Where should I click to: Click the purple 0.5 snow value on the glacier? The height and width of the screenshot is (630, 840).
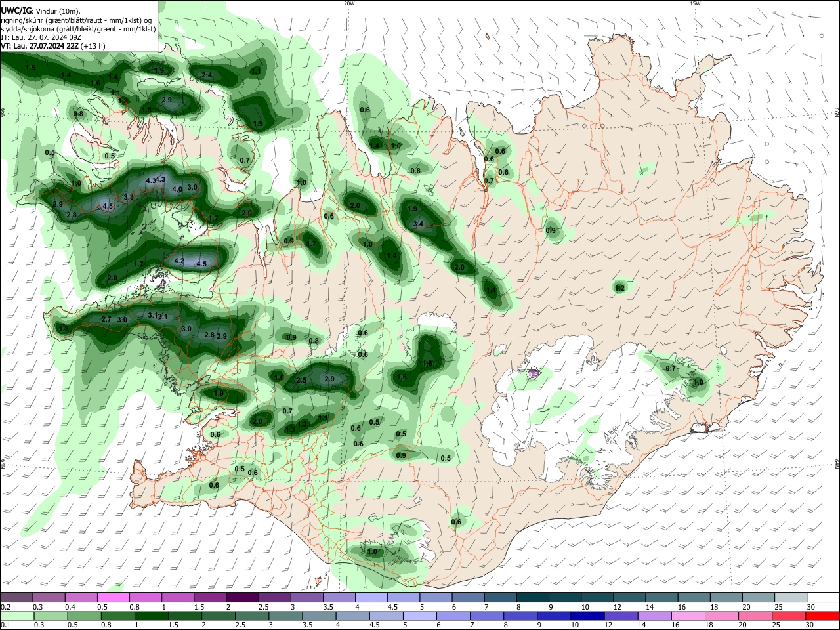[x=534, y=374]
